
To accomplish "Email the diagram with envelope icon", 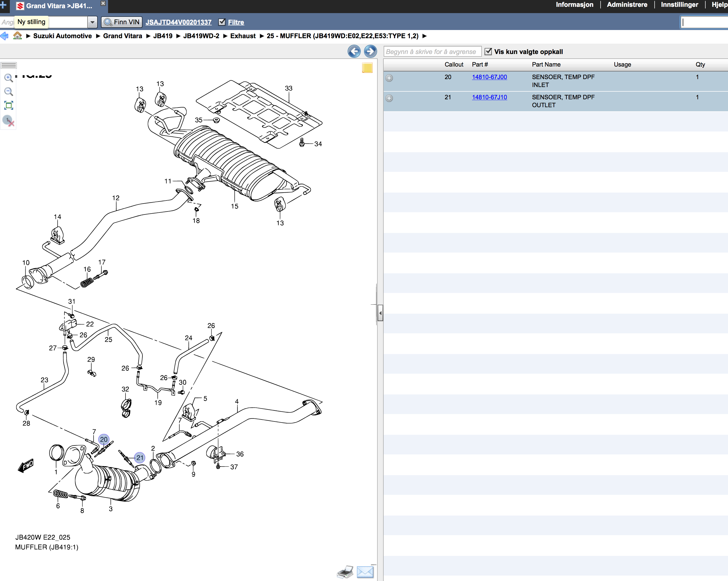I will coord(365,572).
